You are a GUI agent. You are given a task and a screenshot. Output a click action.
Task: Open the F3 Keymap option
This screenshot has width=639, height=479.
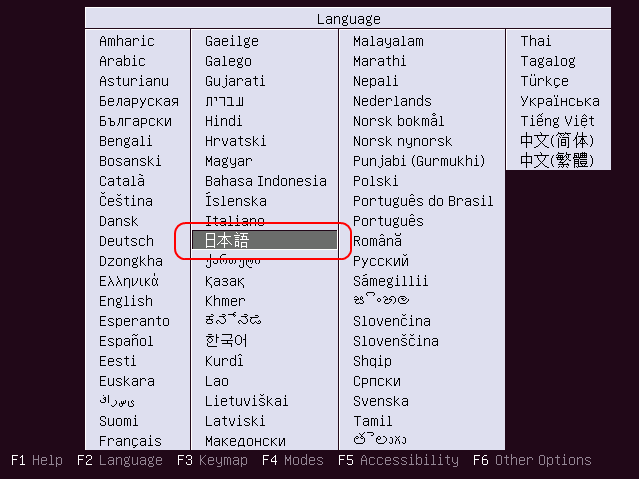point(212,460)
